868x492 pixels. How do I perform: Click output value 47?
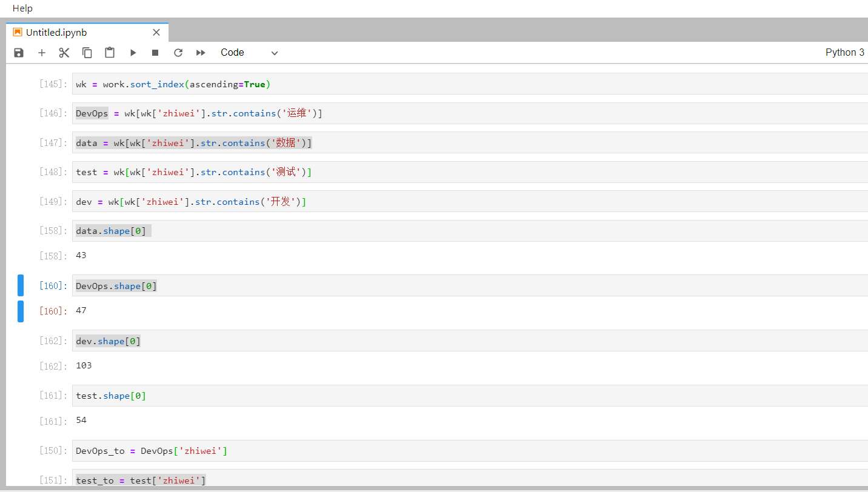pos(81,310)
